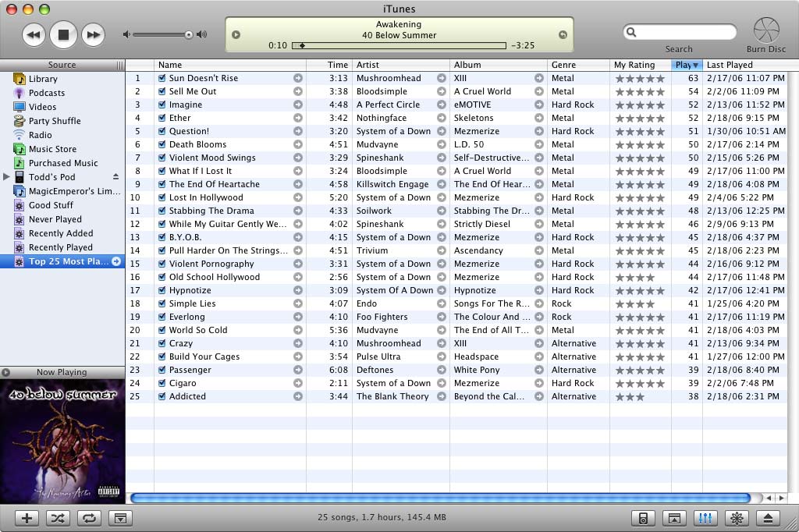
Task: Click the arrow beside the Sell Me Out song name
Action: click(x=298, y=91)
